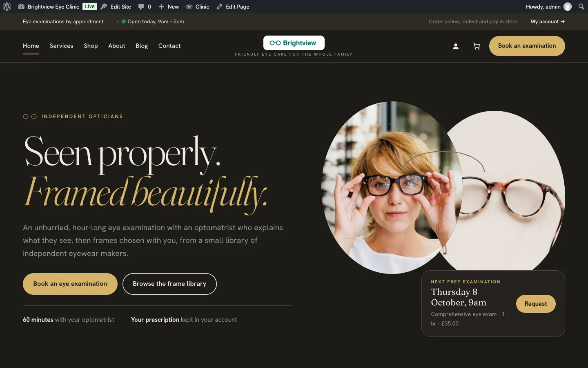Go to Home navigation link
The width and height of the screenshot is (588, 368).
pyautogui.click(x=31, y=46)
